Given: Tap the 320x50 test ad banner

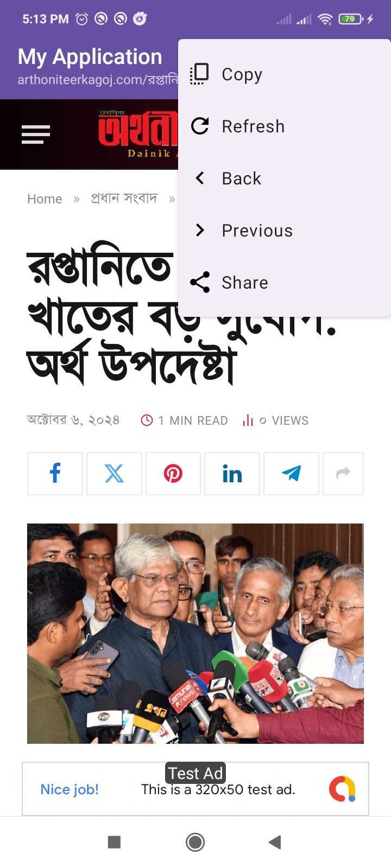Looking at the screenshot, I should coord(195,789).
